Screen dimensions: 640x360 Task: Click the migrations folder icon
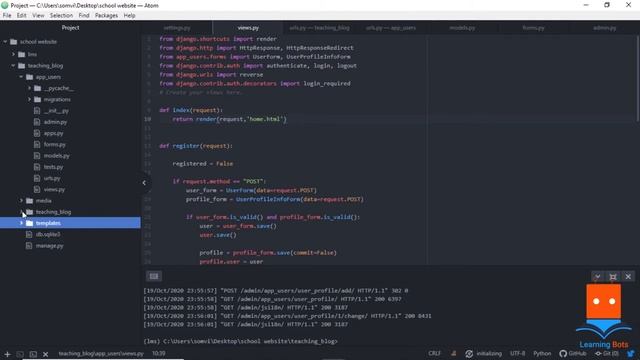point(38,99)
